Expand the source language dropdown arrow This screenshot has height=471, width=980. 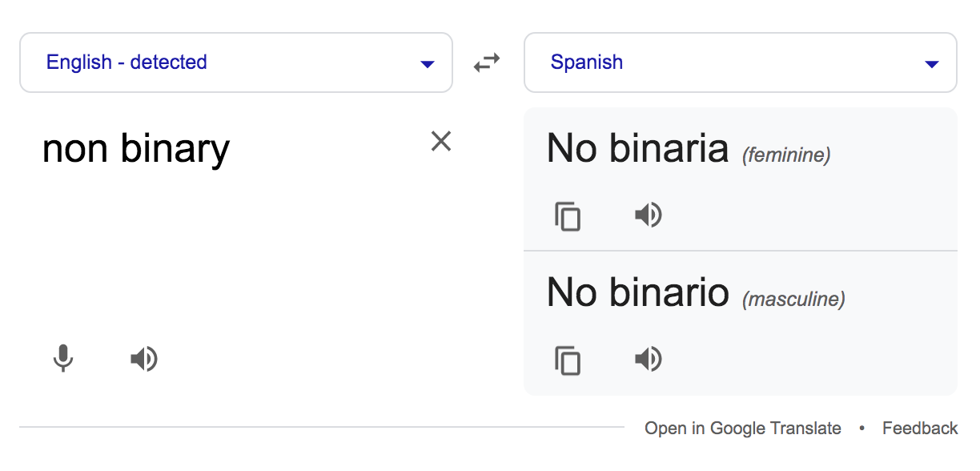point(428,64)
